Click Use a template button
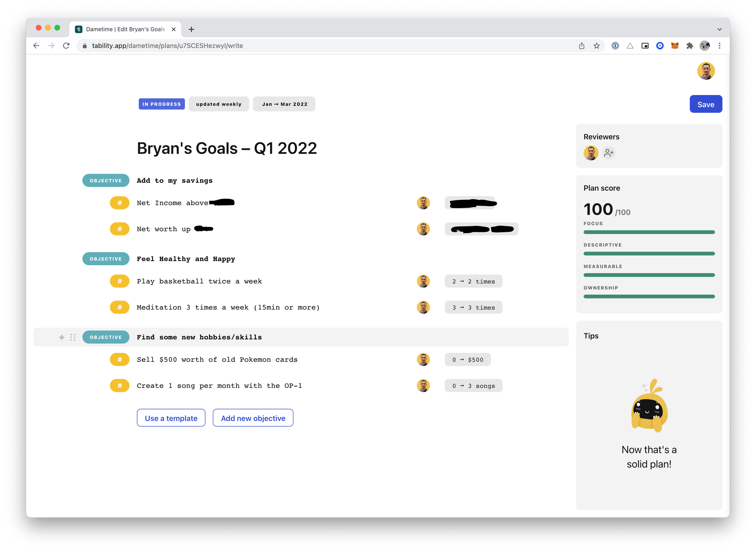Image resolution: width=756 pixels, height=552 pixels. 171,418
